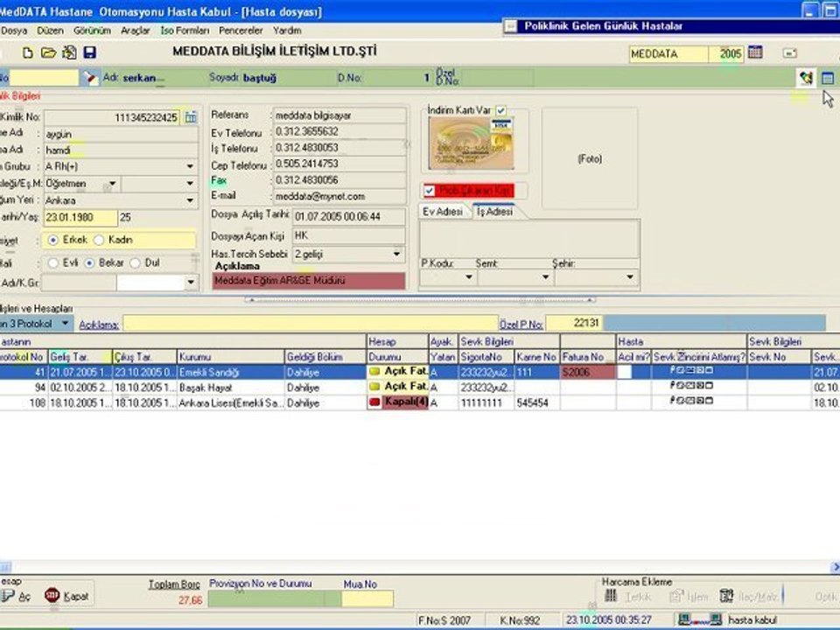840x630 pixels.
Task: Click the colorful brush icon on the green bar
Action: click(806, 78)
